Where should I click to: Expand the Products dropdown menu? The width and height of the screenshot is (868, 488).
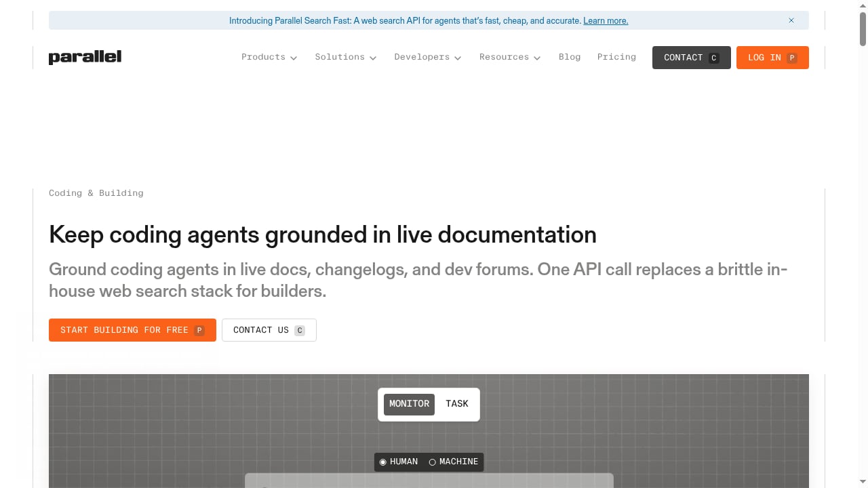point(269,57)
